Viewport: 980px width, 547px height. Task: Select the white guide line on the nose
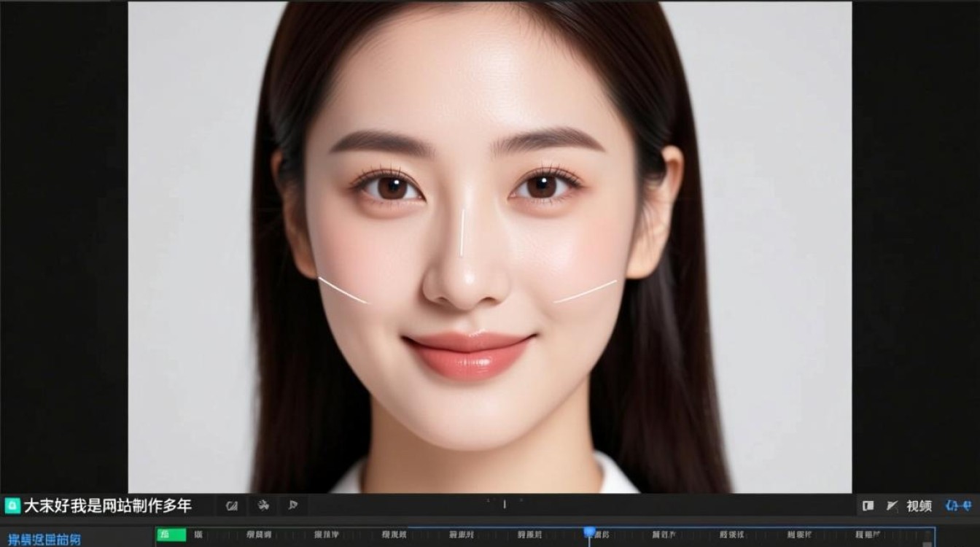pos(462,233)
